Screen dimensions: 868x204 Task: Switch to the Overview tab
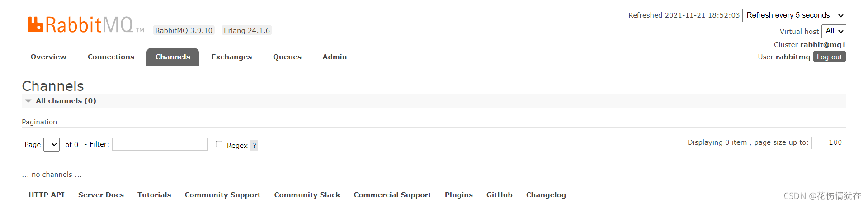tap(48, 57)
